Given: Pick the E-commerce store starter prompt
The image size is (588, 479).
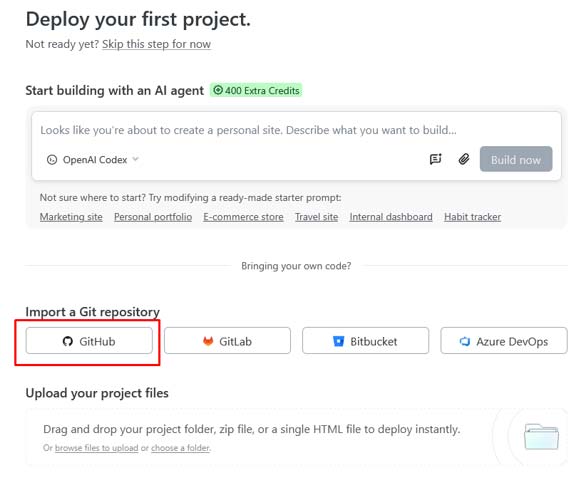Looking at the screenshot, I should click(243, 217).
